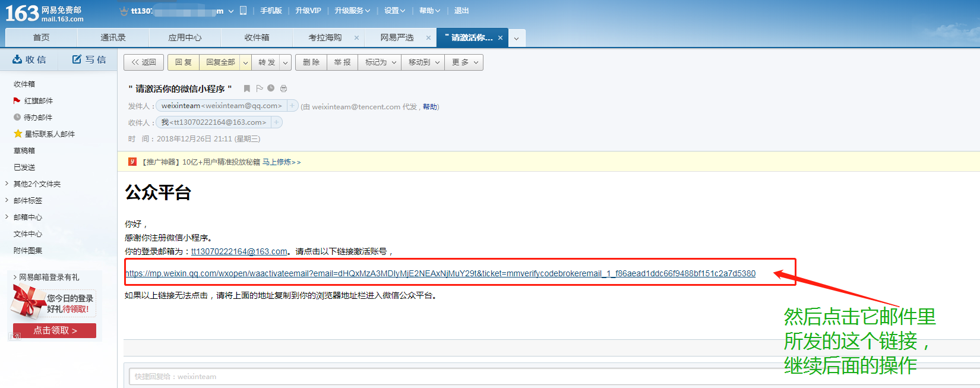Expand the account email dropdown arrow in the header
Image resolution: width=980 pixels, height=388 pixels.
[231, 11]
